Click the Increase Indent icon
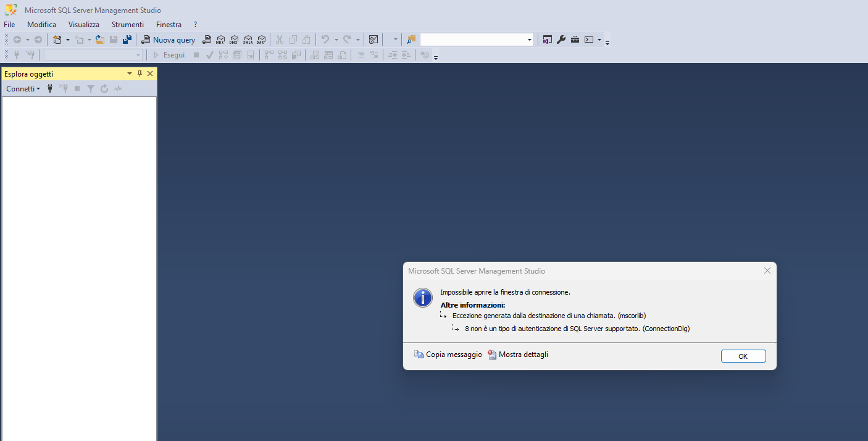Viewport: 868px width, 441px height. click(406, 55)
